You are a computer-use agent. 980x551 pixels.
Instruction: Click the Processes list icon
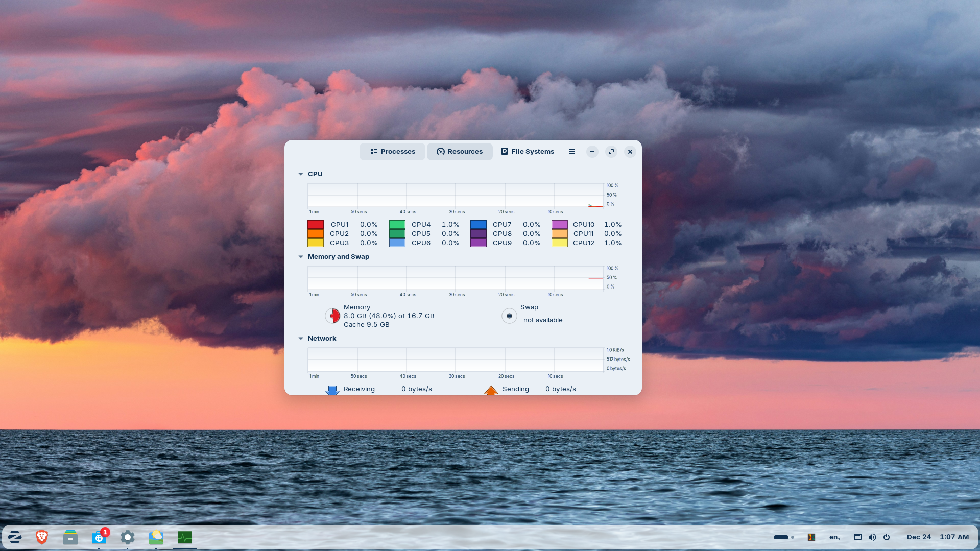click(374, 151)
